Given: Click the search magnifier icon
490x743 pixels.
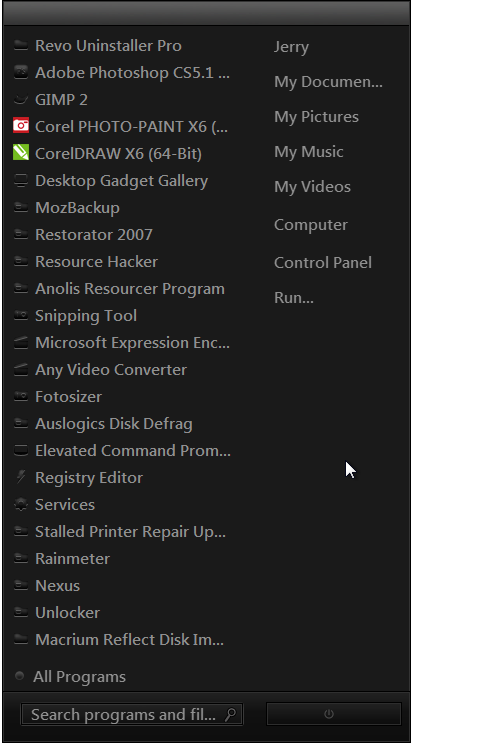Looking at the screenshot, I should pyautogui.click(x=231, y=714).
